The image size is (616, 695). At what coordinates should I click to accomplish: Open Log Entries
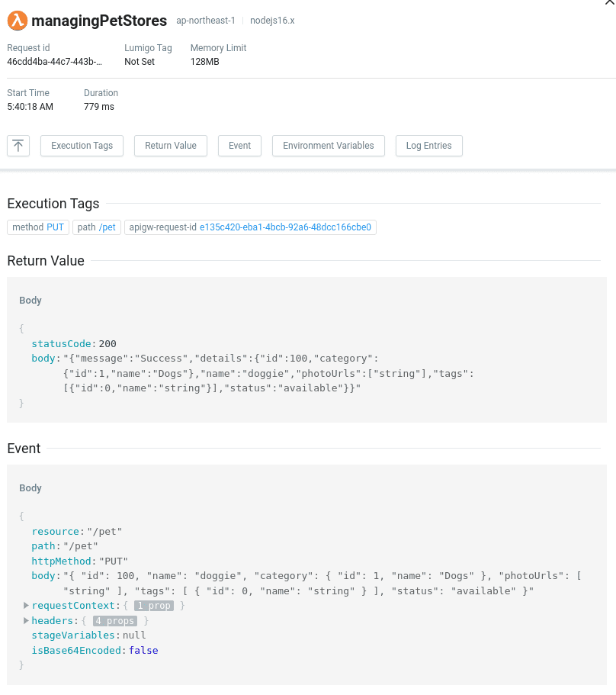coord(428,145)
